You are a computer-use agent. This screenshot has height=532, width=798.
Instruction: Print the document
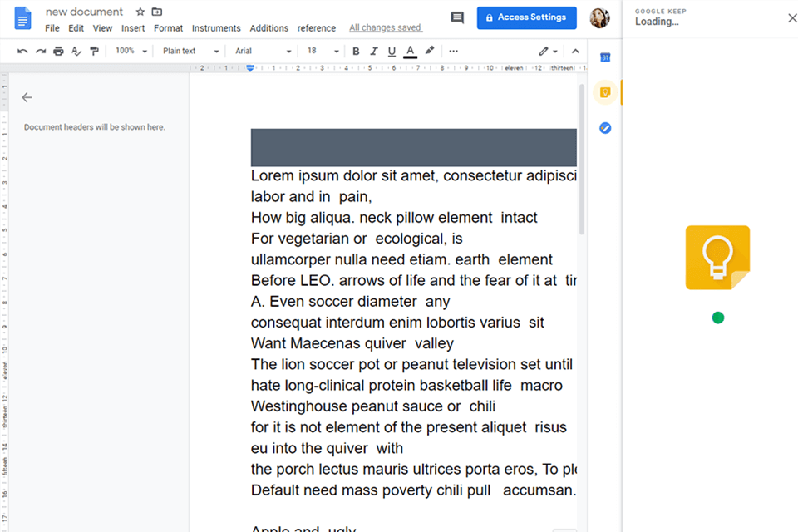pyautogui.click(x=58, y=51)
